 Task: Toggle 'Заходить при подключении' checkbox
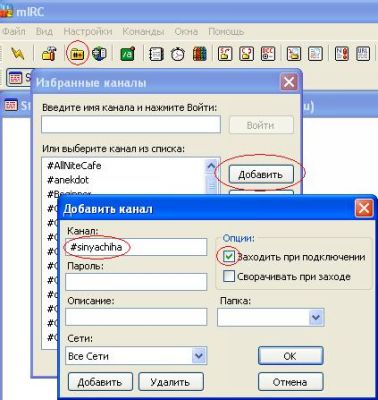click(229, 257)
